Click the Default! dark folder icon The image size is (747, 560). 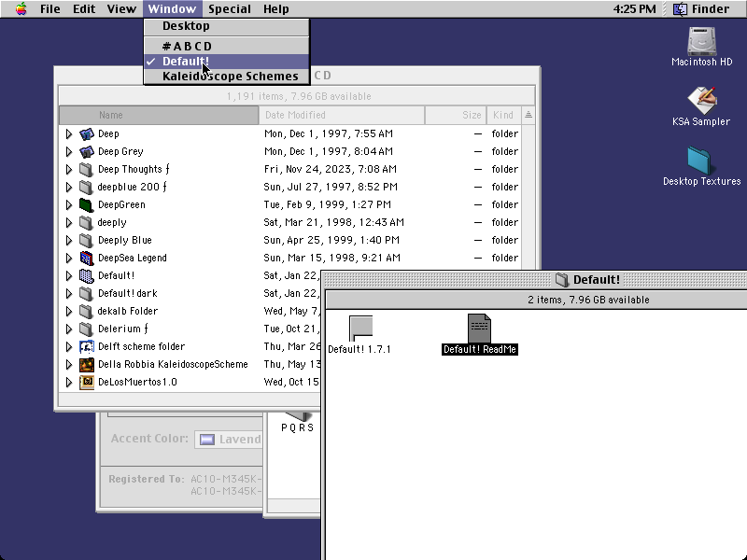click(x=86, y=293)
